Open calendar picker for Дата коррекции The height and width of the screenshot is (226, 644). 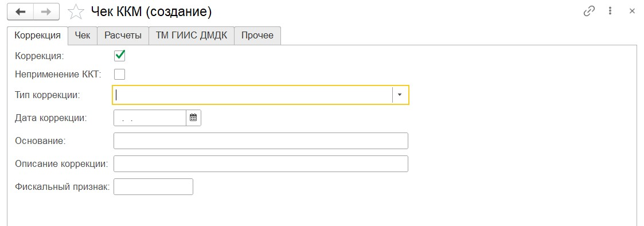[x=193, y=118]
